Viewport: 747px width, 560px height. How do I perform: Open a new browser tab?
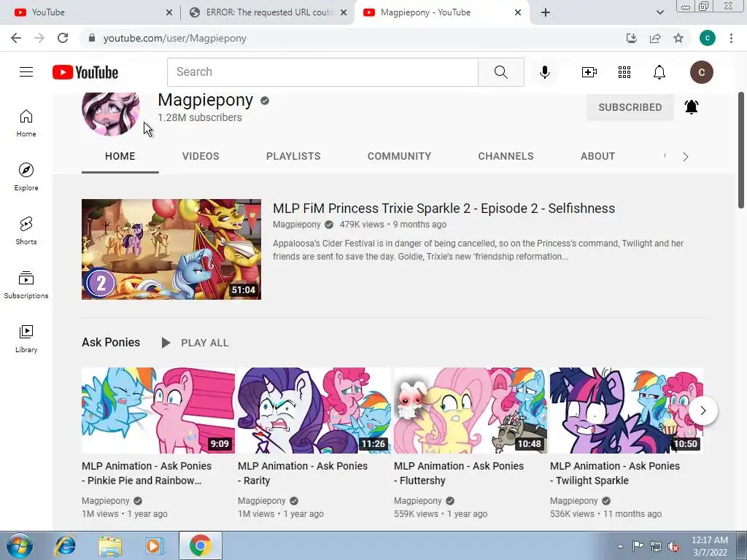point(546,12)
